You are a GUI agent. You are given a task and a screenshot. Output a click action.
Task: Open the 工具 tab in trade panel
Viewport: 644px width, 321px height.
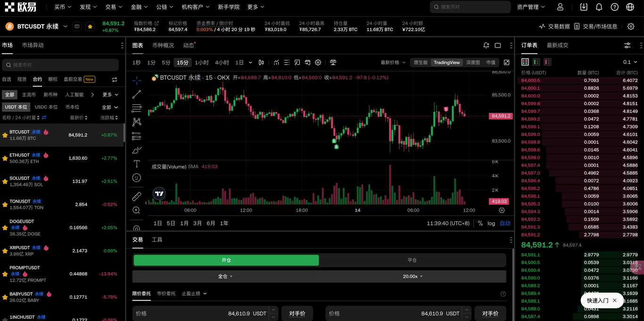pos(157,240)
